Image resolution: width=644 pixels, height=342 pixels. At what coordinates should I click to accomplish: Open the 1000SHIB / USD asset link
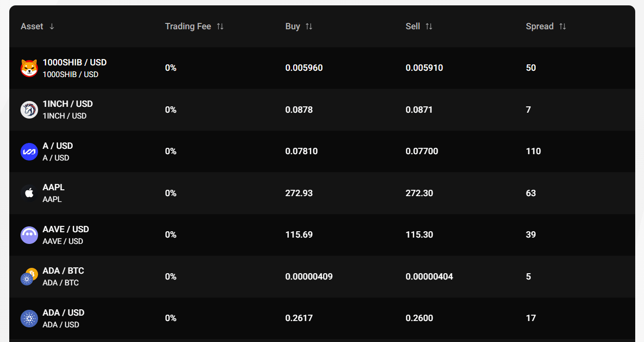coord(75,62)
